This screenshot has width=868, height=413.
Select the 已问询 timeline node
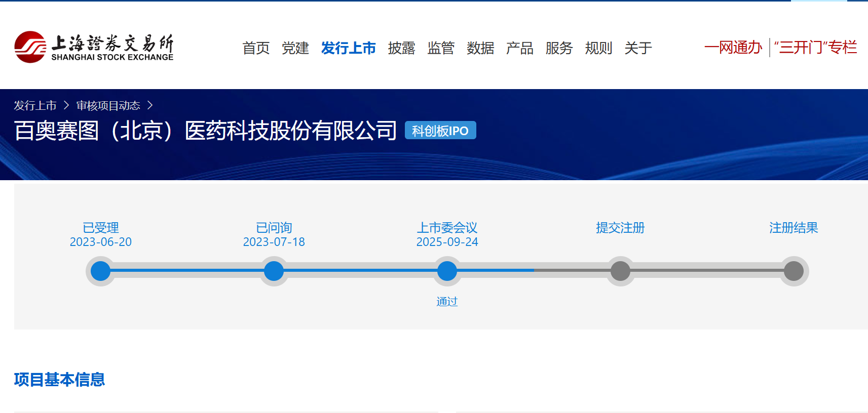click(274, 271)
